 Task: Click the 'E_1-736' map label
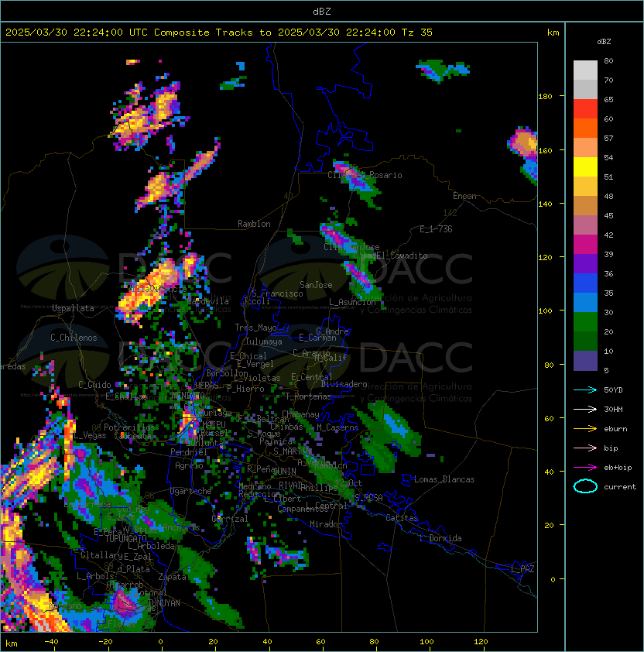(436, 229)
